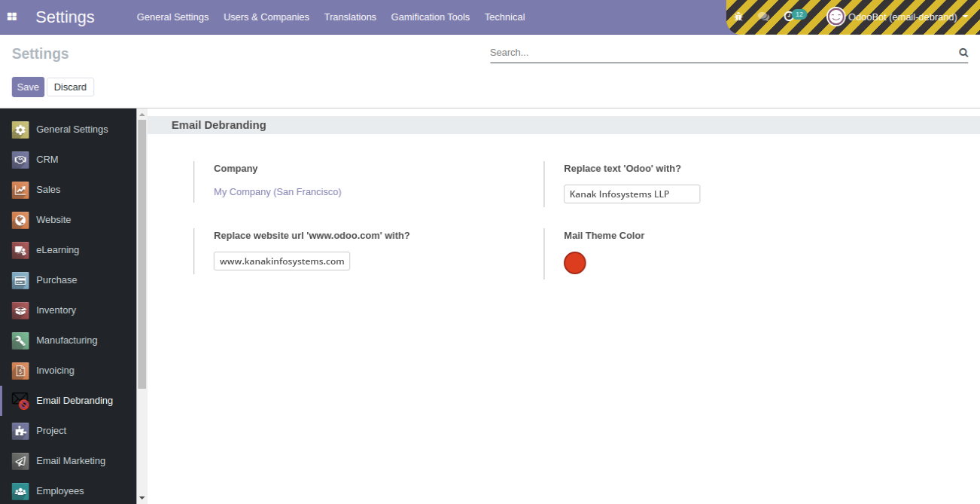Click the Purchase card icon
Image resolution: width=980 pixels, height=504 pixels.
[20, 280]
